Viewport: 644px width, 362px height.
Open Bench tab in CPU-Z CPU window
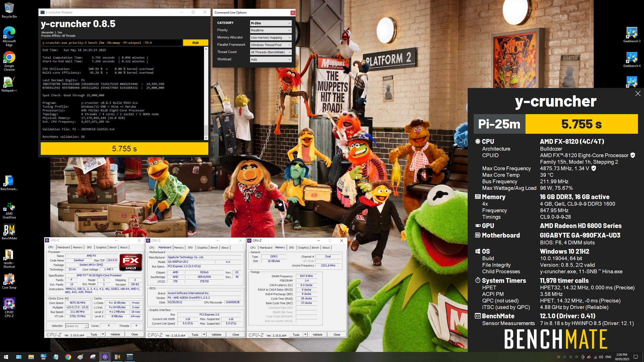point(113,247)
